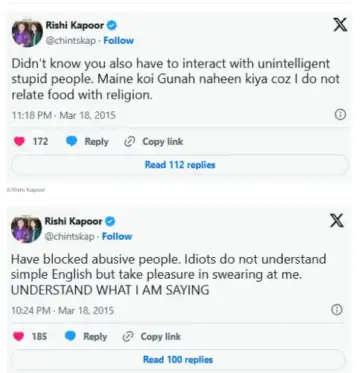Click verified badge on first tweet
Viewport: 360px width, 373px height.
(x=112, y=25)
